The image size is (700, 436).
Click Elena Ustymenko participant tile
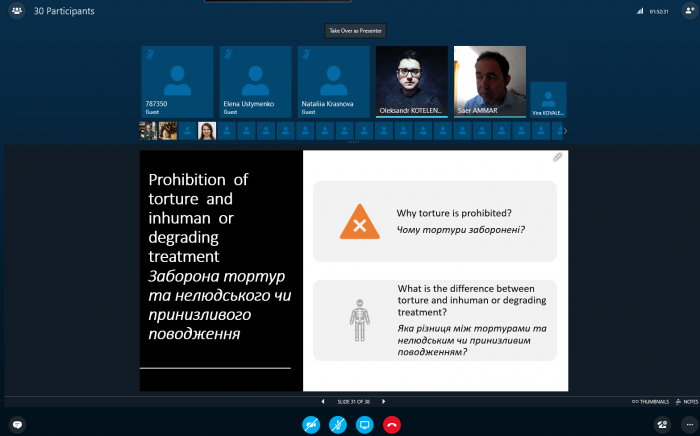coord(255,82)
